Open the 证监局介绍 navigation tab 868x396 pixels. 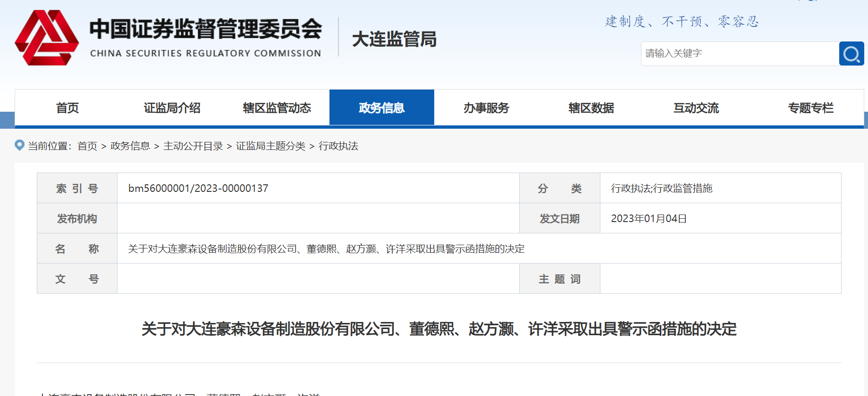click(x=172, y=108)
